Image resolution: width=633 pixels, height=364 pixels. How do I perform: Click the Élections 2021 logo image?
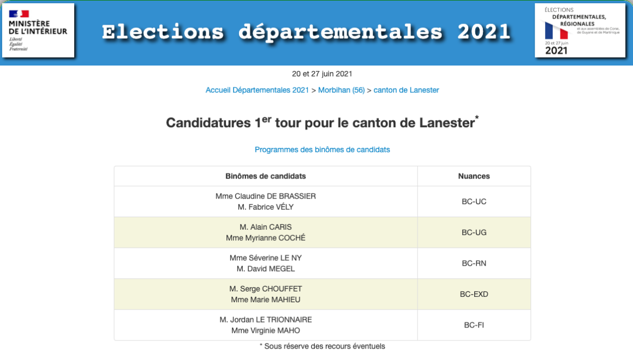pos(580,31)
